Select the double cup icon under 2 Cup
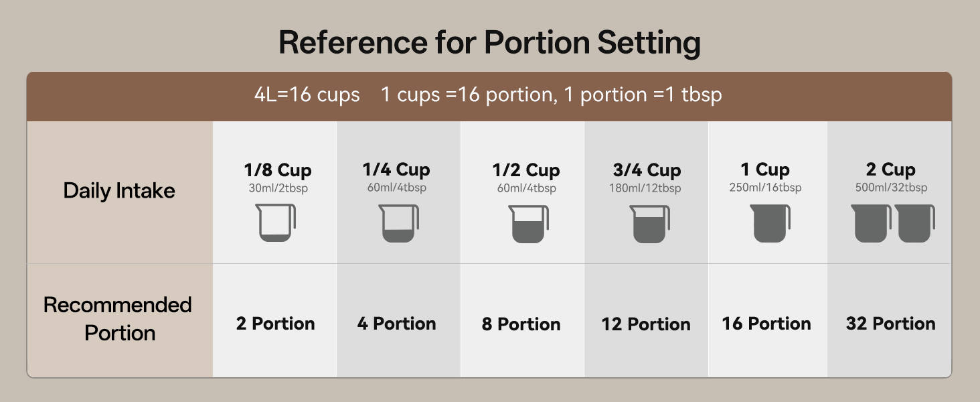The image size is (980, 402). (893, 223)
